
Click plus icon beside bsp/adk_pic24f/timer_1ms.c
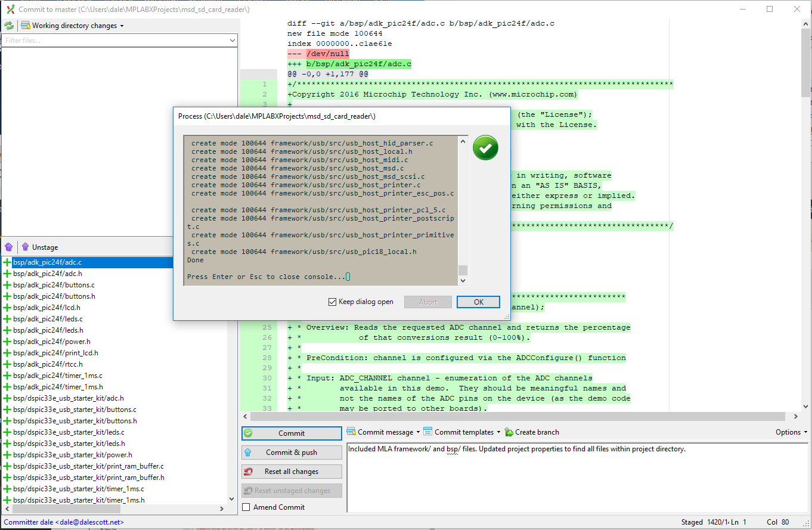tap(7, 376)
